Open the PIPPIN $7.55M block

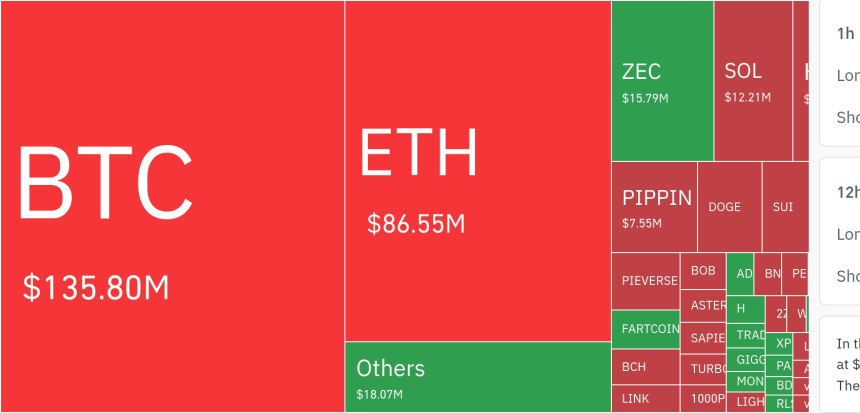click(654, 207)
